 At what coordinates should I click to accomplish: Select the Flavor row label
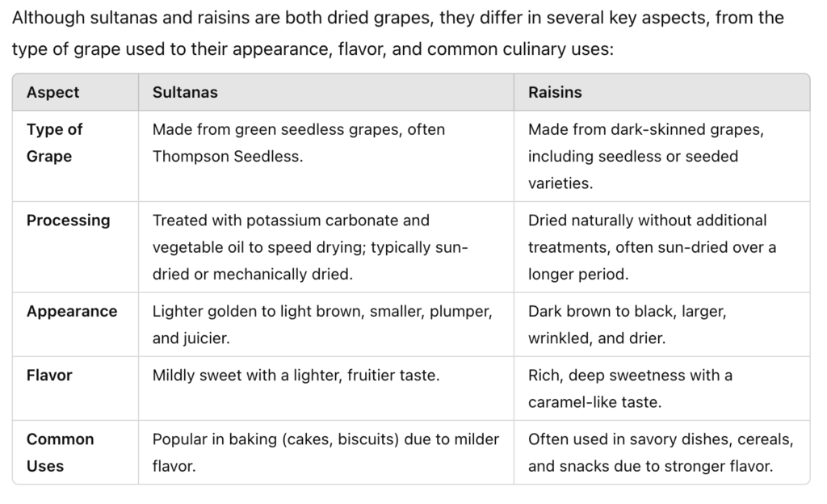(x=49, y=376)
